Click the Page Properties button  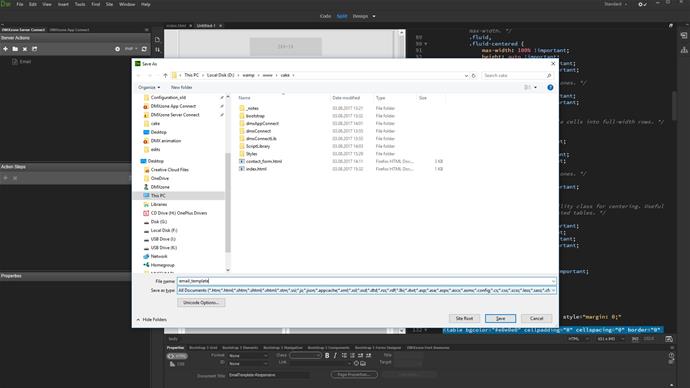[x=354, y=374]
